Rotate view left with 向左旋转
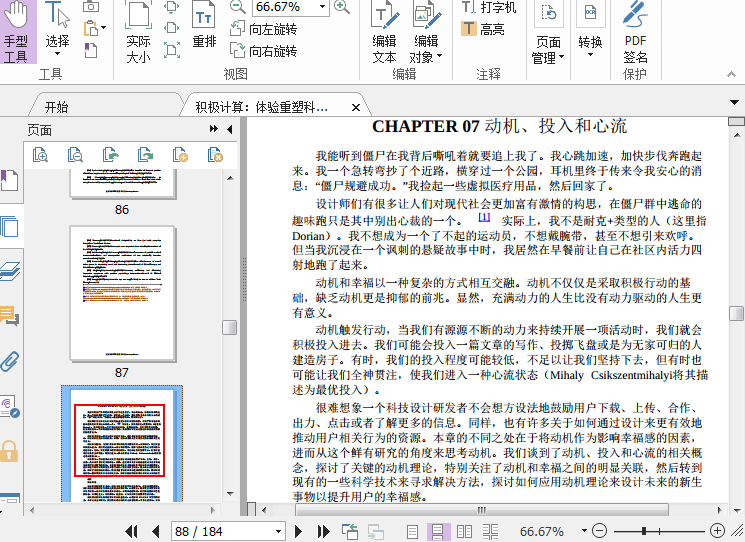This screenshot has height=542, width=745. click(x=264, y=29)
